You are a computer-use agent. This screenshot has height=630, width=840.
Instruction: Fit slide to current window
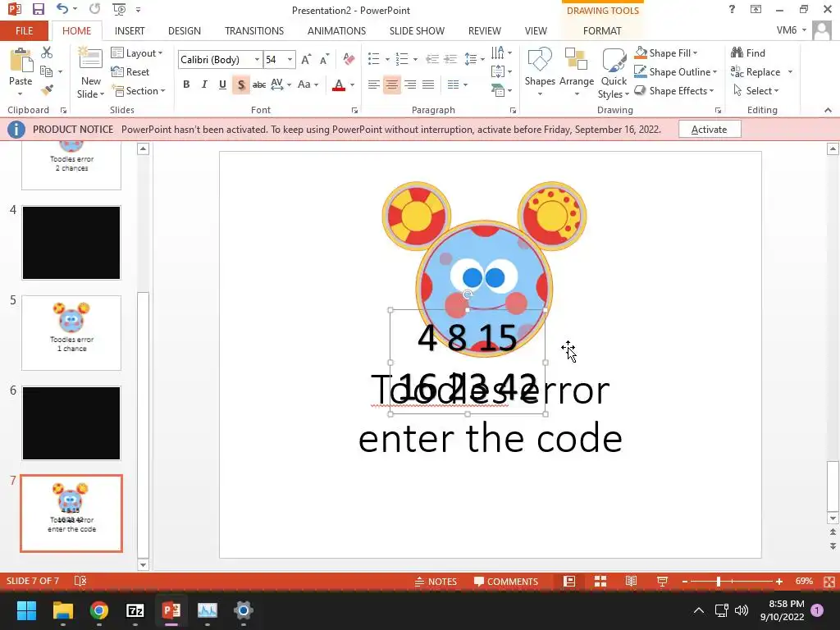pyautogui.click(x=829, y=582)
